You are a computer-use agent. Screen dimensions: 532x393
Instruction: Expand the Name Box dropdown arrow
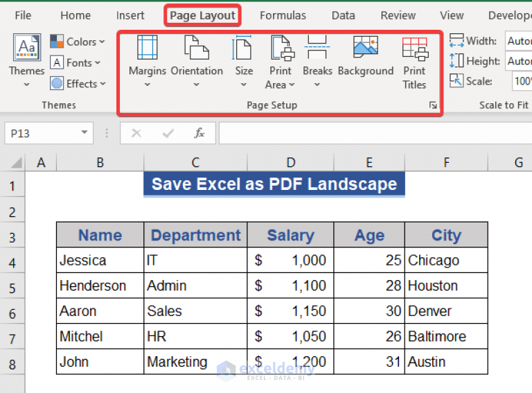[85, 132]
